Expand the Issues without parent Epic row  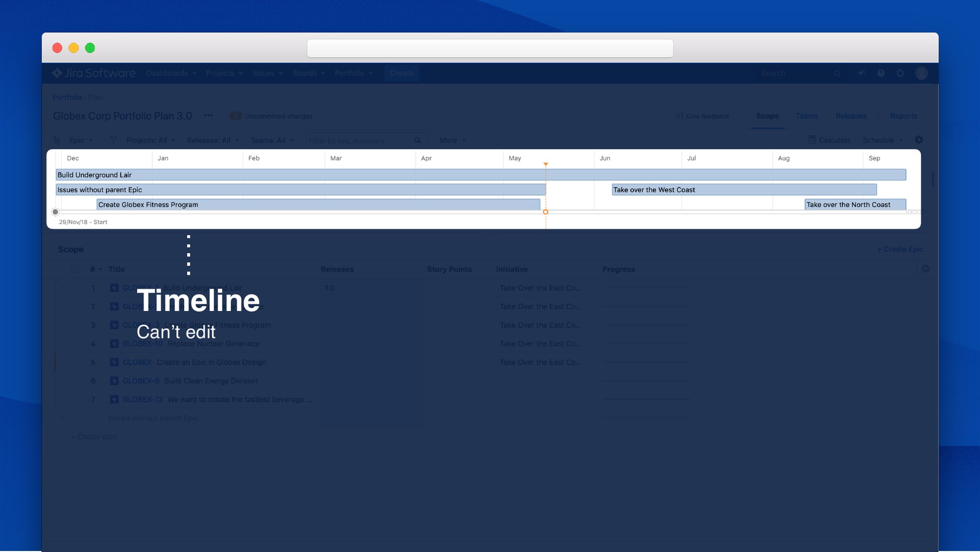62,418
